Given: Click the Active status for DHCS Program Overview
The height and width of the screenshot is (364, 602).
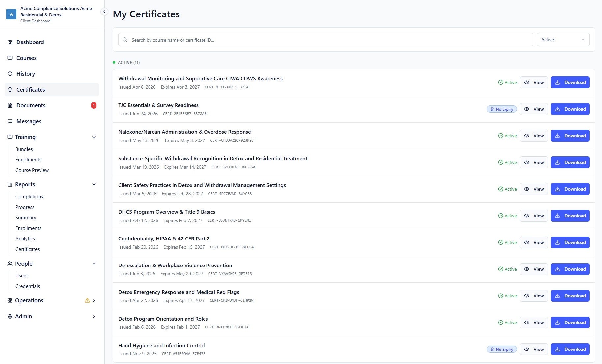Looking at the screenshot, I should (507, 216).
